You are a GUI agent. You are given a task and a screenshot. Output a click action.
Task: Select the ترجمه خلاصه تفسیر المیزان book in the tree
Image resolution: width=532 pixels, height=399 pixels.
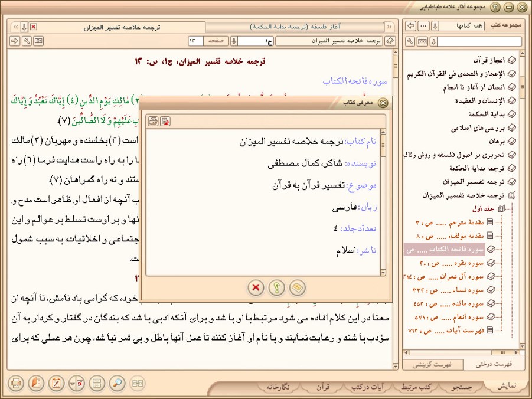pos(463,195)
